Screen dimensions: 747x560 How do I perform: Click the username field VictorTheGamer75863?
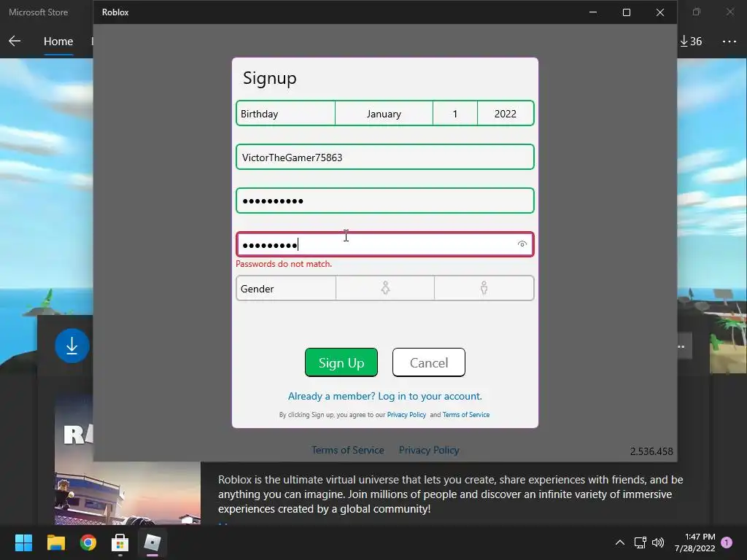pos(385,157)
